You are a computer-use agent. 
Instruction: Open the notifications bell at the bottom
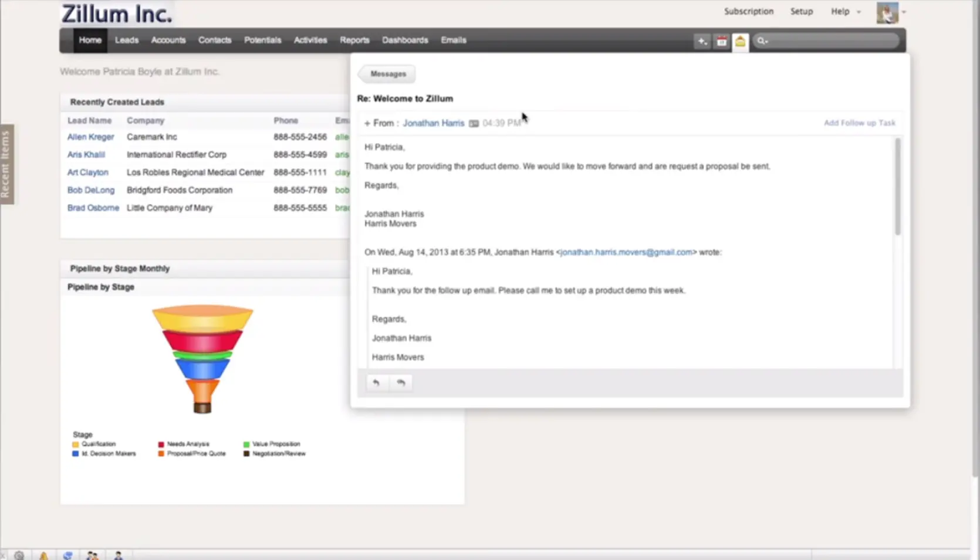(x=43, y=555)
